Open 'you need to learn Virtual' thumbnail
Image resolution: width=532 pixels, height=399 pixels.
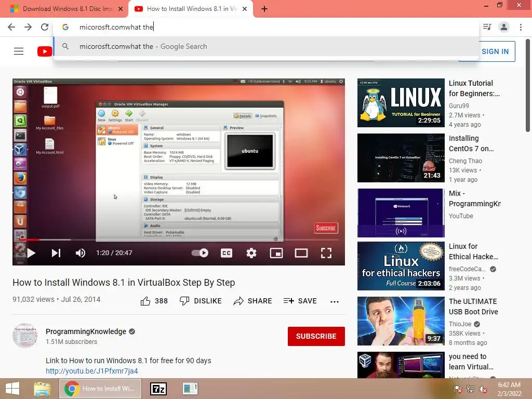point(401,365)
